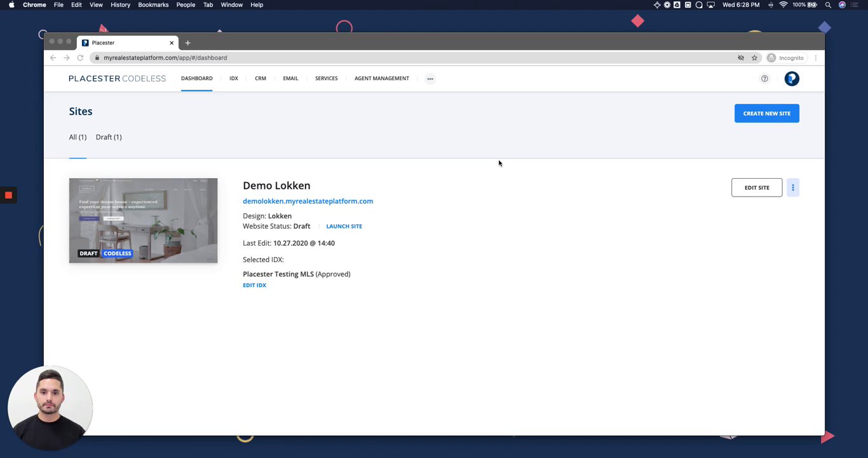Open the CRM navigation tab
Screen dimensions: 868x458
[261, 78]
